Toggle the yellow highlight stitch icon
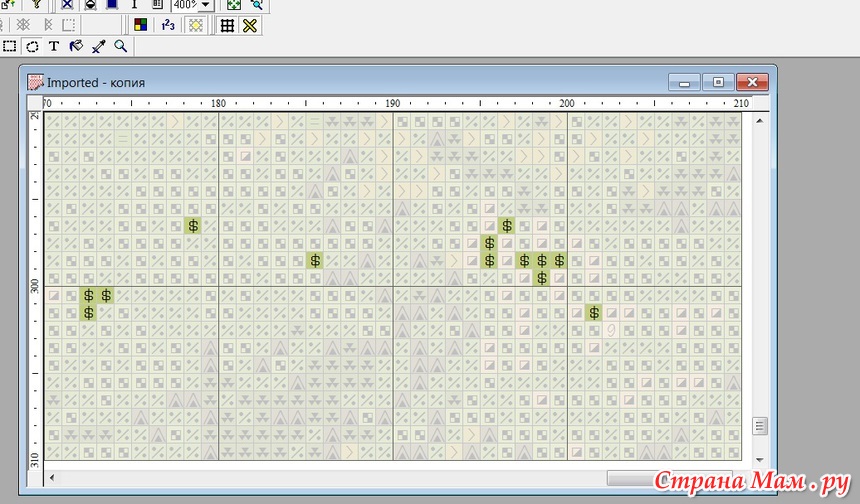Screen dimensions: 860x504 click(196, 25)
